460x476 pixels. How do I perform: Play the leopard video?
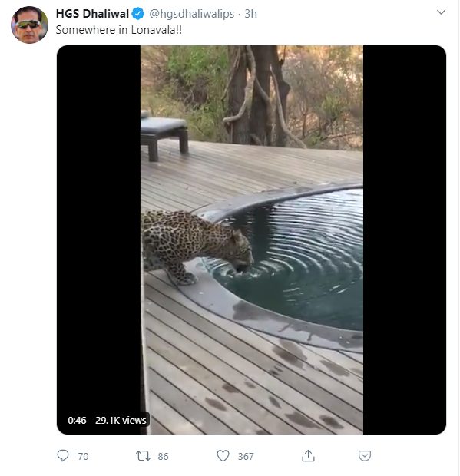pos(252,240)
